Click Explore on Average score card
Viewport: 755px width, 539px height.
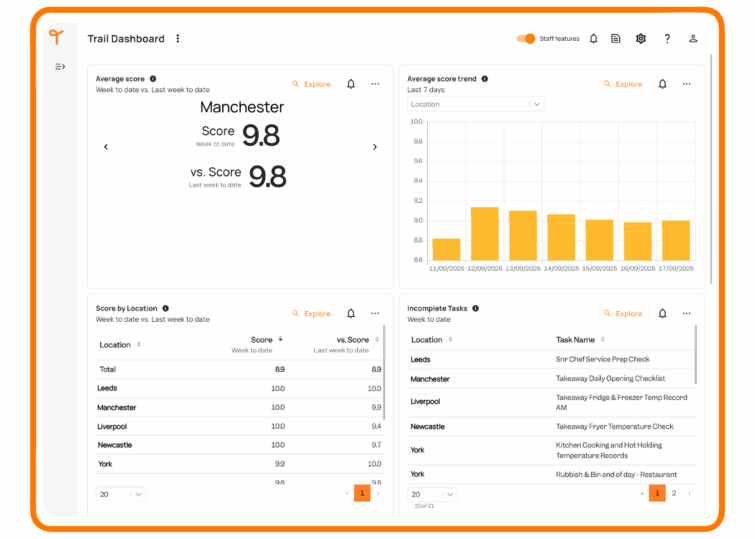point(311,84)
